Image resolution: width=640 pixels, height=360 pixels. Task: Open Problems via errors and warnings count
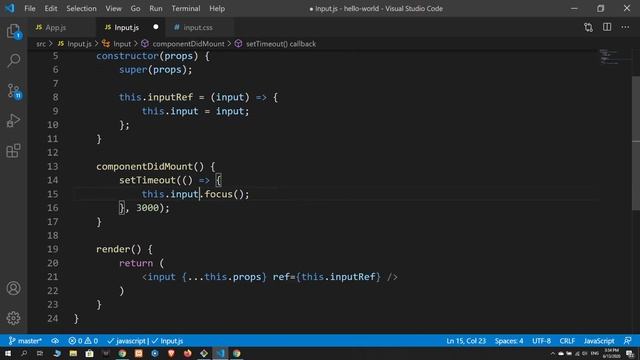[x=83, y=341]
